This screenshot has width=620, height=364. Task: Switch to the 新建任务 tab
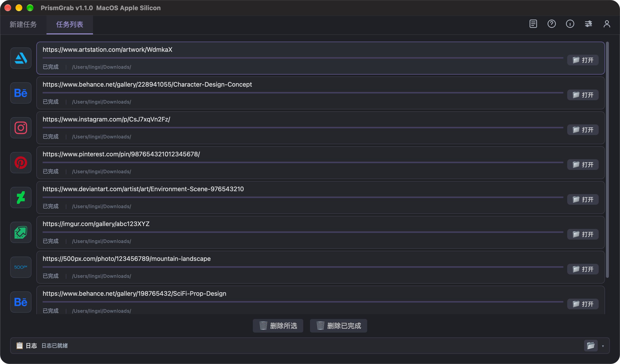click(23, 24)
